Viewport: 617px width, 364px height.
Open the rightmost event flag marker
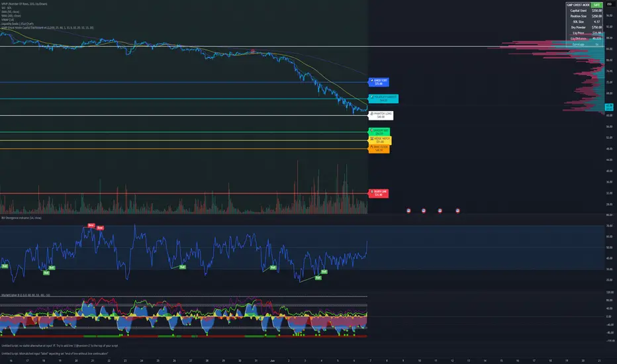click(457, 210)
